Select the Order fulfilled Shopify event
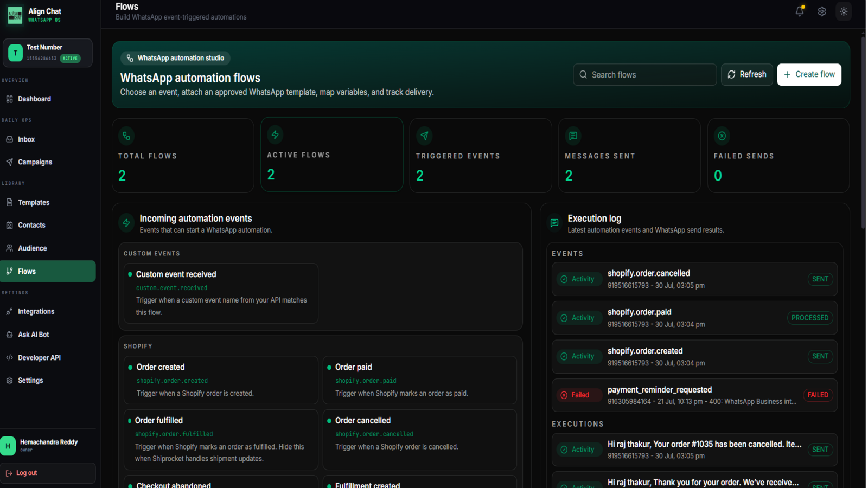The image size is (868, 488). [x=221, y=440]
